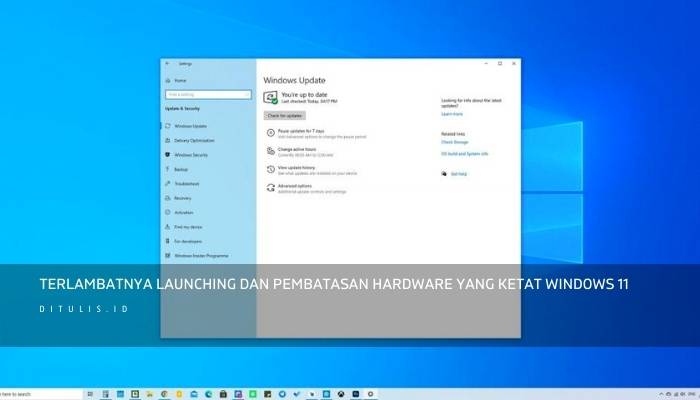Image resolution: width=700 pixels, height=400 pixels.
Task: Open Microsoft Store from the taskbar
Action: [223, 394]
